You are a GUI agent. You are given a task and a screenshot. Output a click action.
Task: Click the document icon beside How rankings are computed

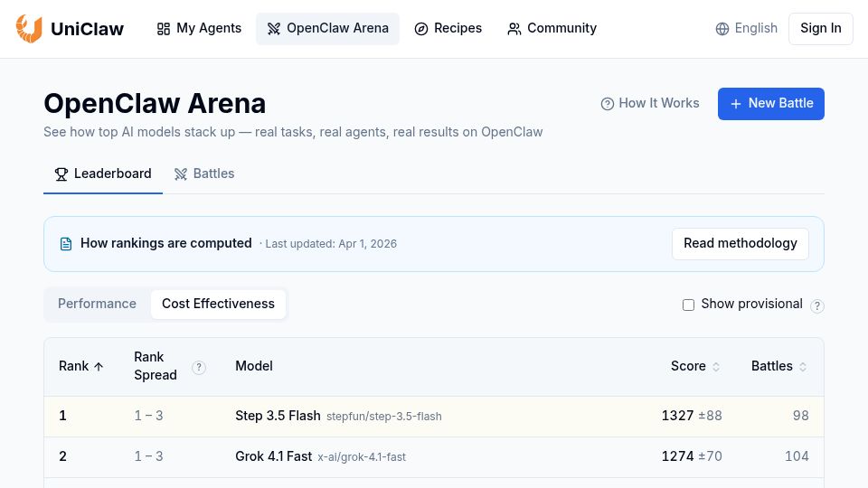click(66, 243)
